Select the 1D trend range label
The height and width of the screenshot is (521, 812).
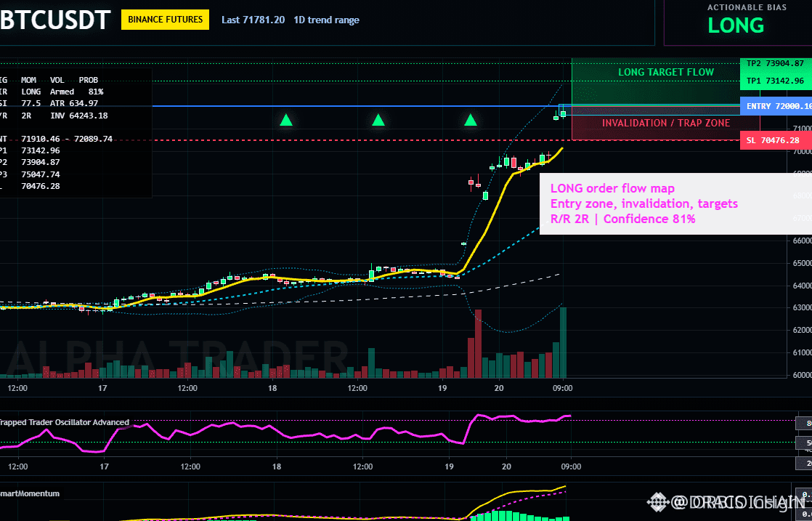pos(326,20)
